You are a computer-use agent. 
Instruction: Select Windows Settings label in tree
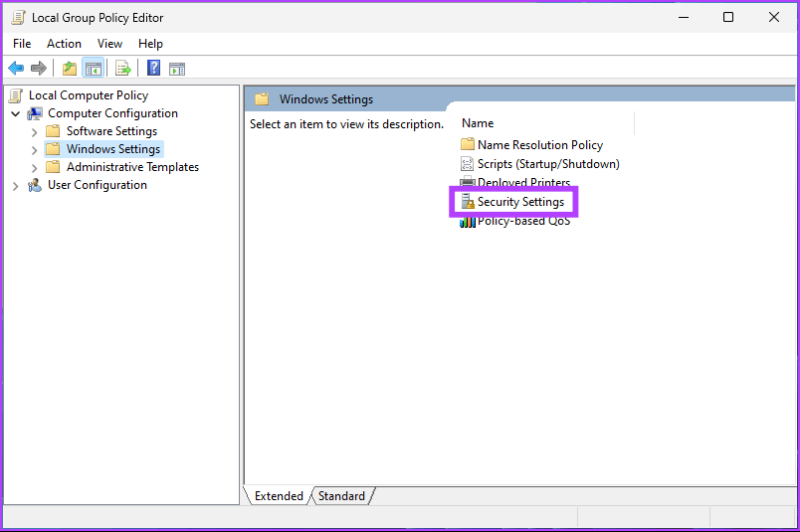point(113,149)
